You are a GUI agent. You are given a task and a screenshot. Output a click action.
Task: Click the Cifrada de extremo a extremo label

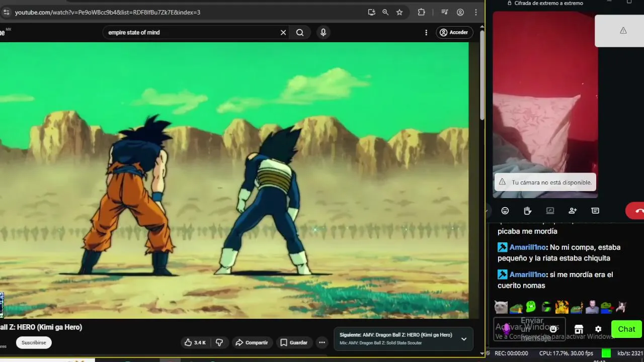pos(548,3)
